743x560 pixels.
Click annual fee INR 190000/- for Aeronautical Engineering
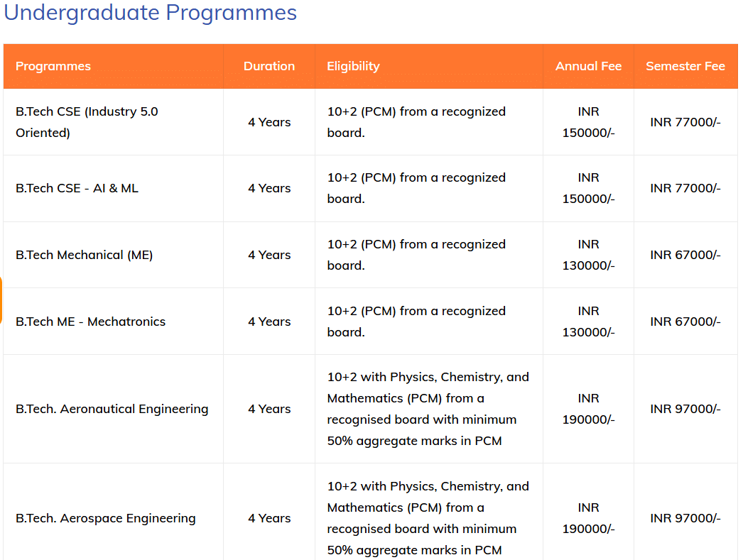click(x=589, y=409)
